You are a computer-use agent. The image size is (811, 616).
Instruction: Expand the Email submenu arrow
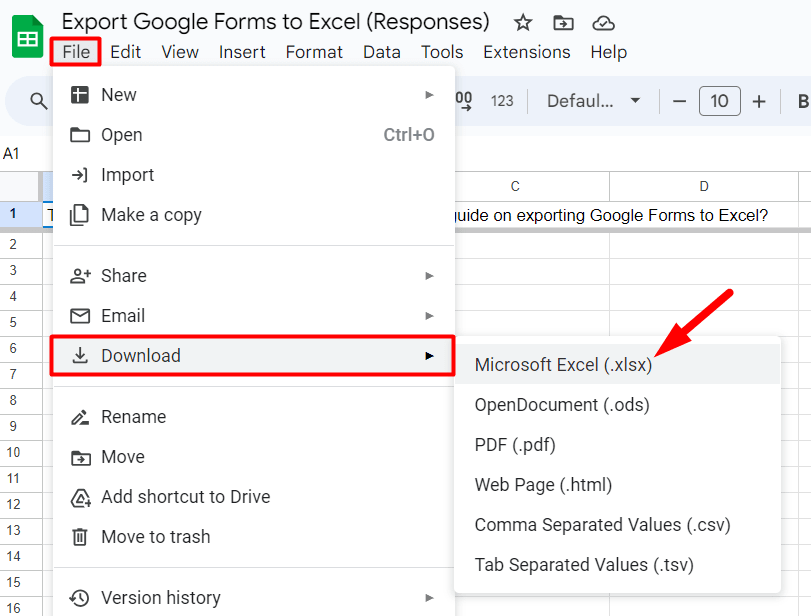pyautogui.click(x=429, y=315)
